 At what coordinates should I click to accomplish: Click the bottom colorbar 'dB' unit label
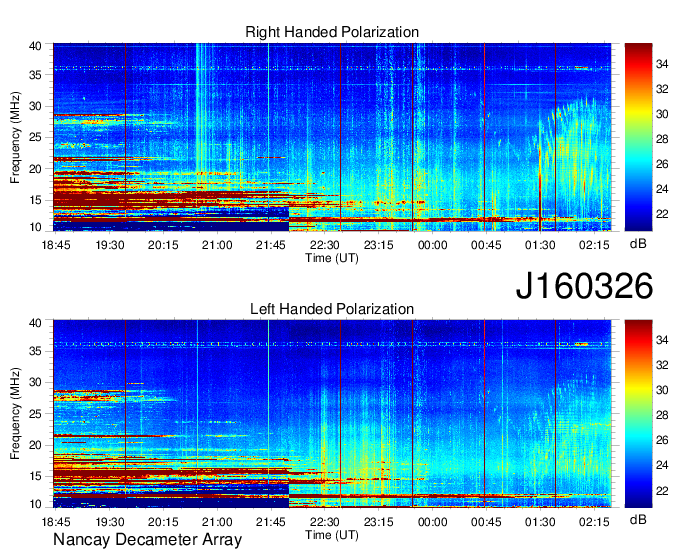click(638, 519)
